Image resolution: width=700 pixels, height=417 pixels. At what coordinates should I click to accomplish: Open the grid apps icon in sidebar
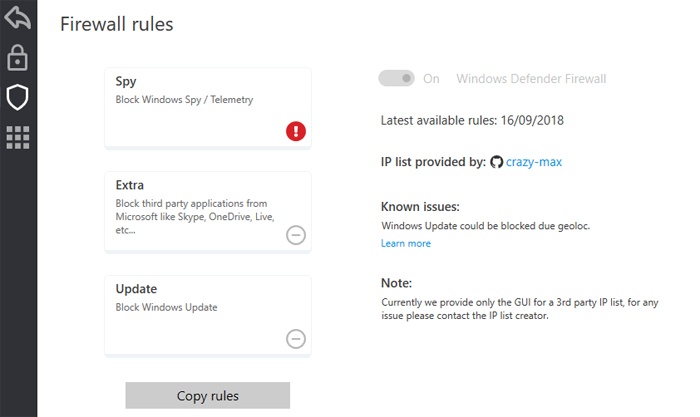coord(18,137)
